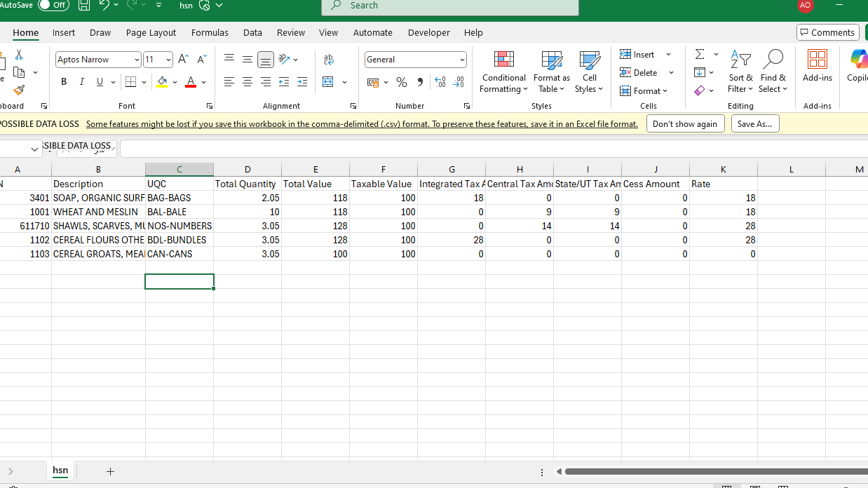The width and height of the screenshot is (868, 488).
Task: Toggle italic formatting
Action: click(x=81, y=81)
